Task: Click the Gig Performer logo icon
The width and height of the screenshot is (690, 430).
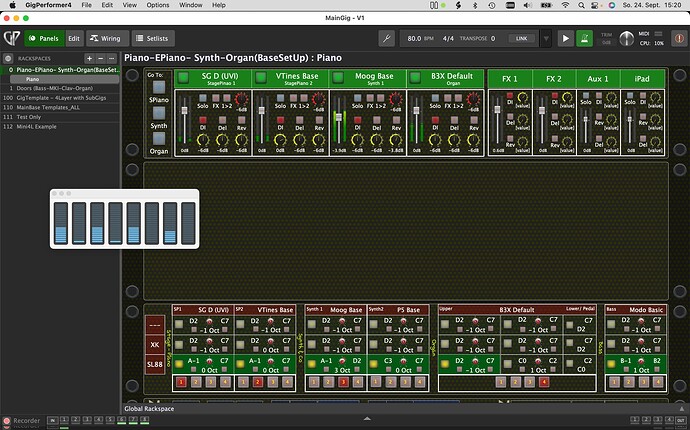Action: click(x=12, y=38)
